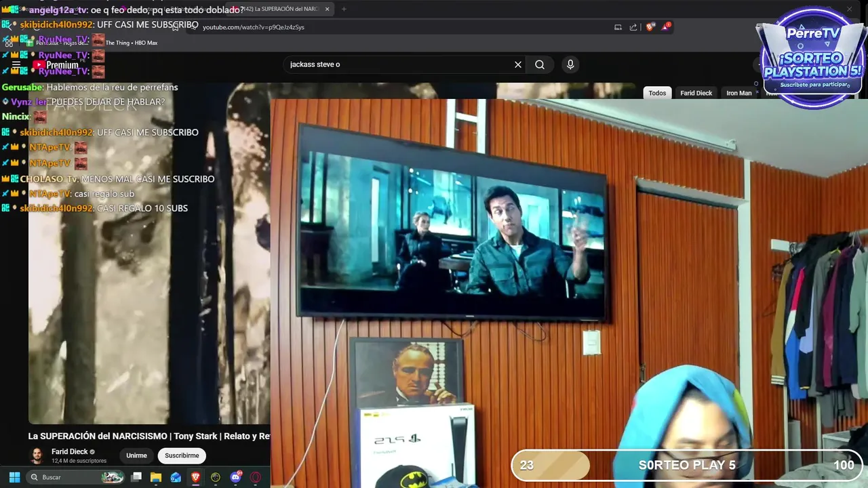Switch to Brave browser in taskbar
868x488 pixels.
(x=195, y=477)
